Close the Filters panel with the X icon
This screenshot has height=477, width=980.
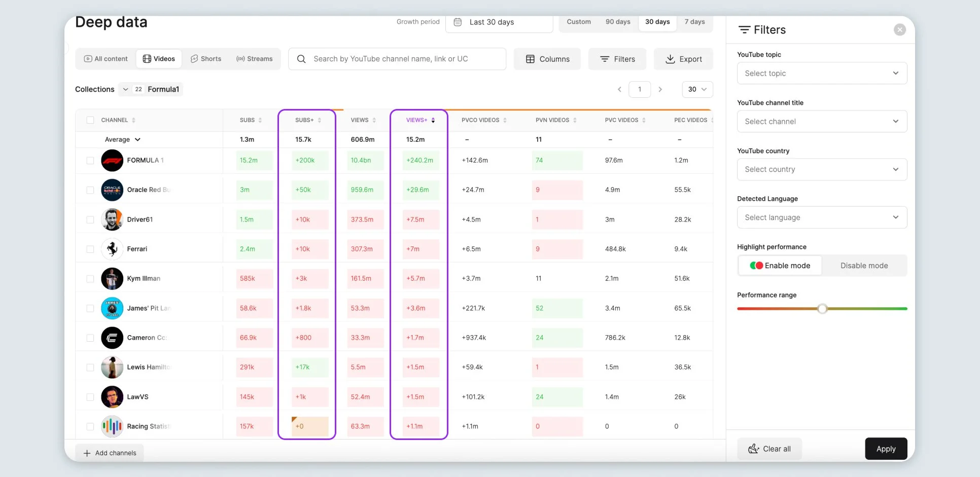(x=899, y=30)
